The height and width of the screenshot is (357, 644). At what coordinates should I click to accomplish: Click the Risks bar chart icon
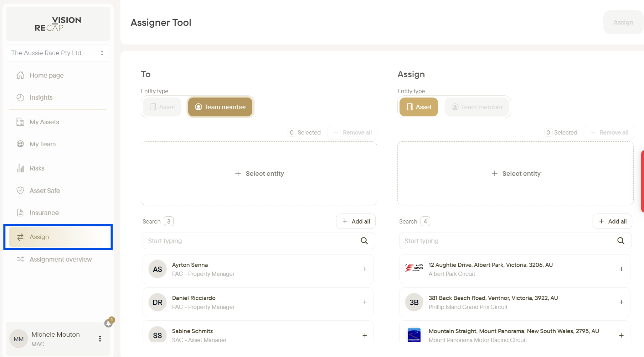tap(20, 168)
